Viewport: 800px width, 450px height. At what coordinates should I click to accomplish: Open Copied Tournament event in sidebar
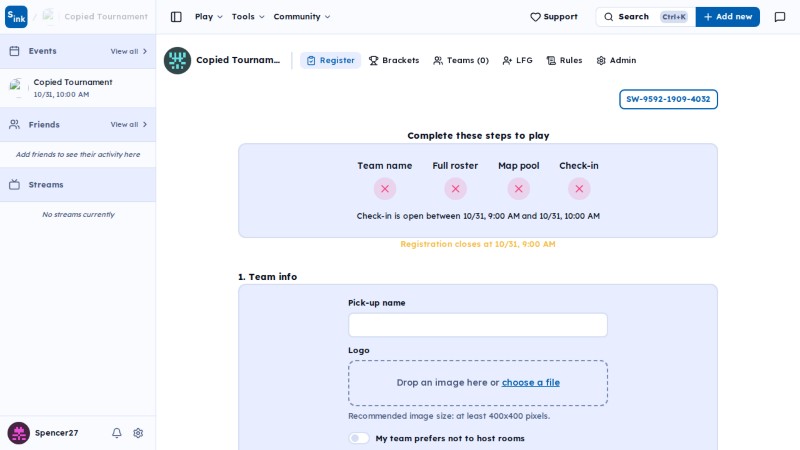(78, 88)
